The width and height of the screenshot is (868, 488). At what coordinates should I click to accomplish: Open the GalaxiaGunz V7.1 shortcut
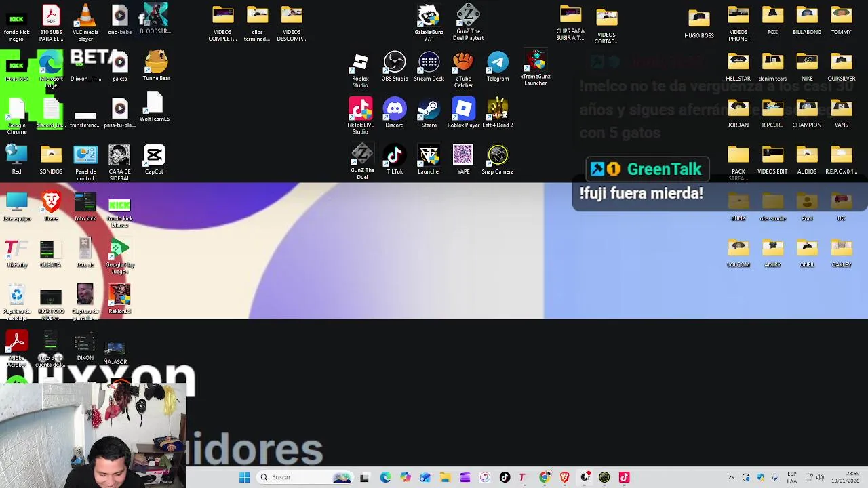click(x=429, y=23)
